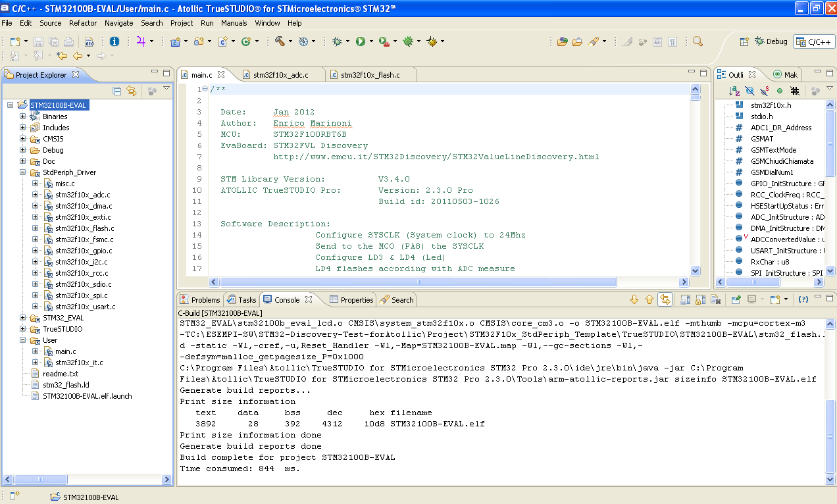
Task: Click the blue information icon in toolbar
Action: [x=114, y=41]
